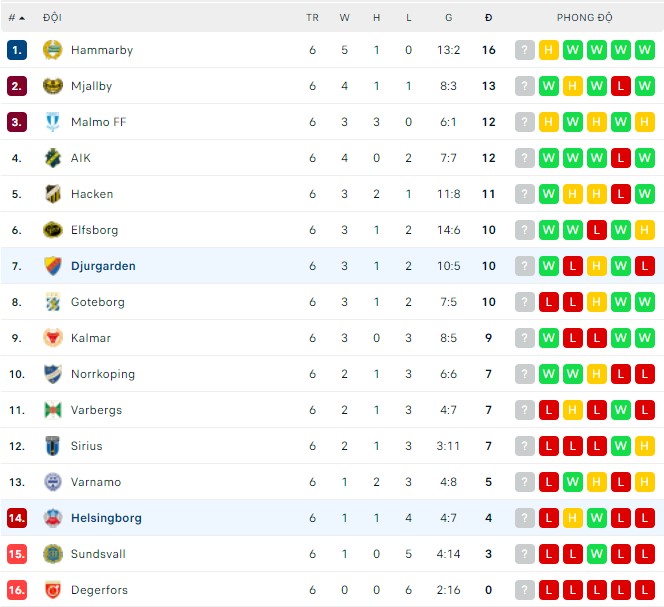Image resolution: width=664 pixels, height=607 pixels.
Task: Click the Kalmar club logo
Action: [x=53, y=338]
